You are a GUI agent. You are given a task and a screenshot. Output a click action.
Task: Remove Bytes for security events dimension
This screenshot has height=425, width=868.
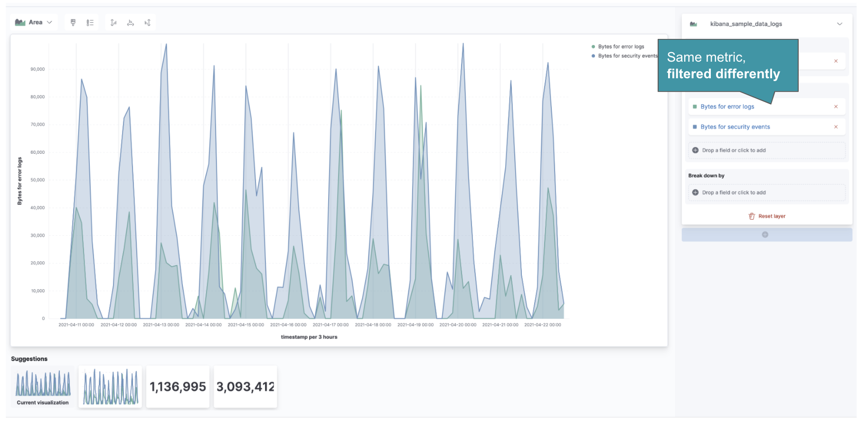[x=836, y=127]
